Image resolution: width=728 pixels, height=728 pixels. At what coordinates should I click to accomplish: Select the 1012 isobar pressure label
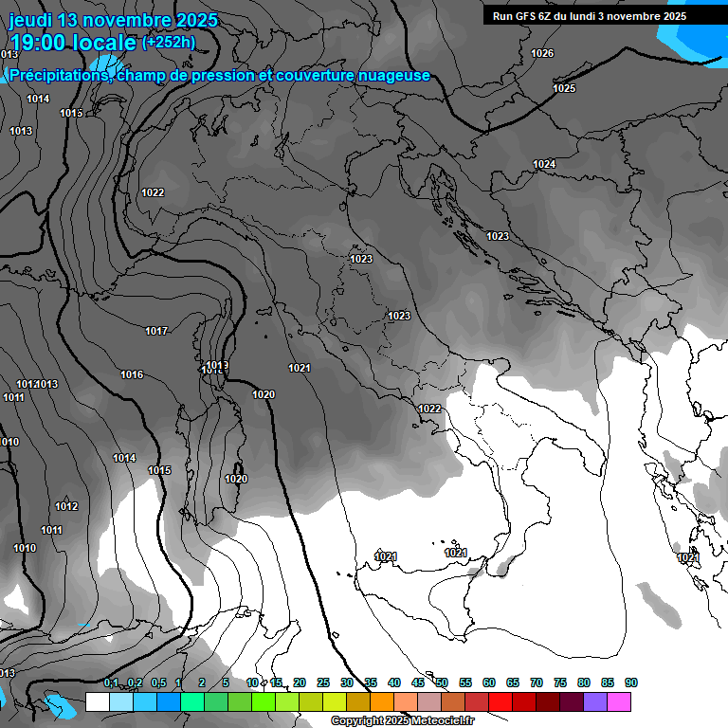66,506
